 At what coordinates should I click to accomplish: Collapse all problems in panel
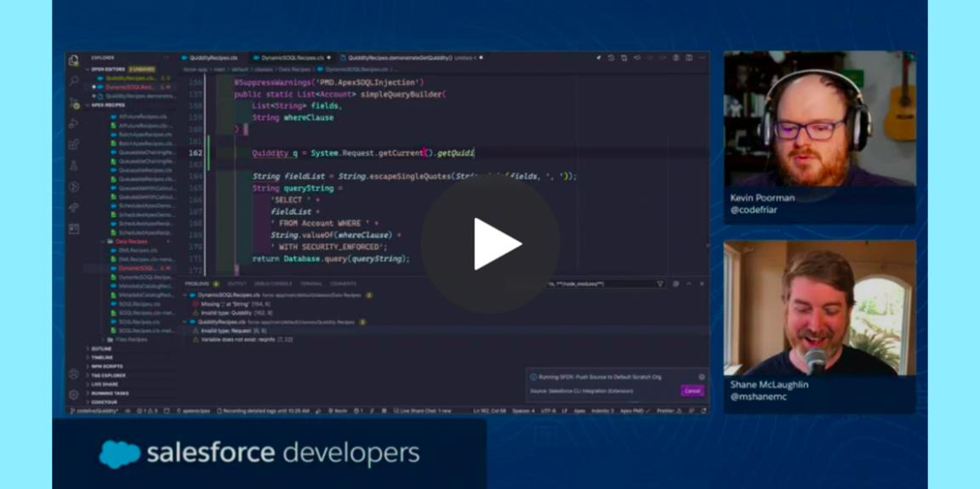[x=675, y=283]
